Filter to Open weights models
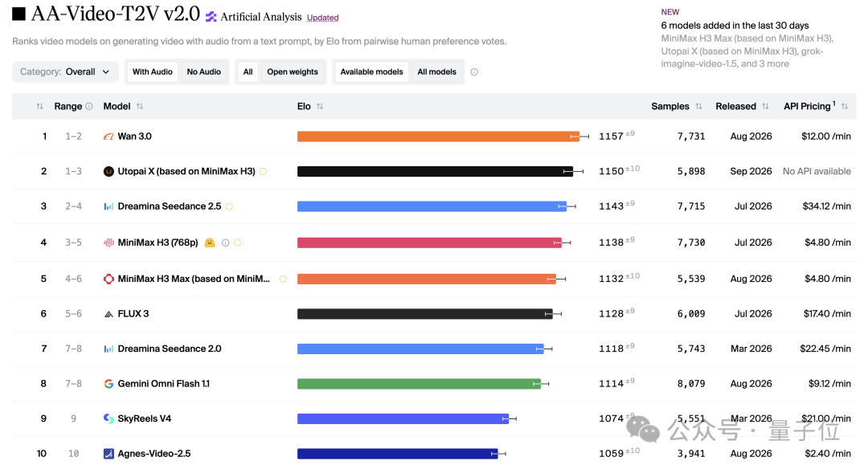The height and width of the screenshot is (465, 868). [x=293, y=72]
